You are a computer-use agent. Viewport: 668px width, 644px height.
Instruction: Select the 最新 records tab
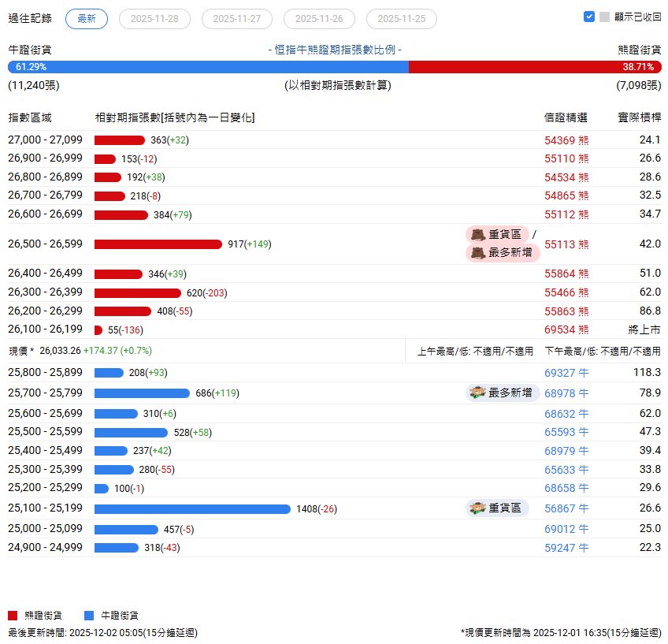[87, 19]
